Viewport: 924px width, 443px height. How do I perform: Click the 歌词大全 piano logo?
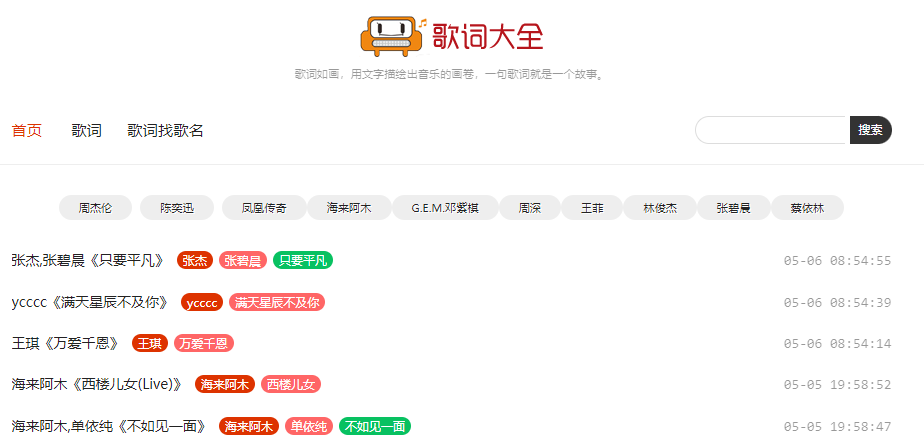(x=452, y=36)
